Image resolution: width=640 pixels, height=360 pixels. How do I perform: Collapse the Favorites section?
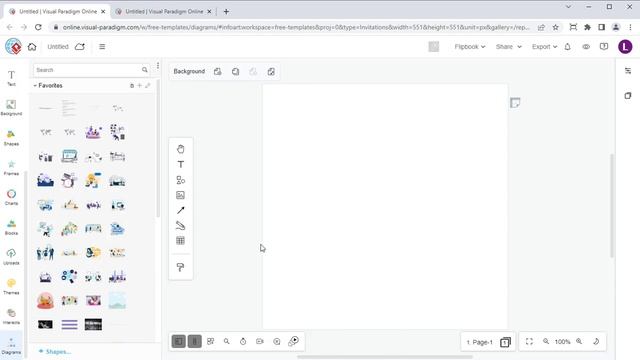pyautogui.click(x=35, y=86)
